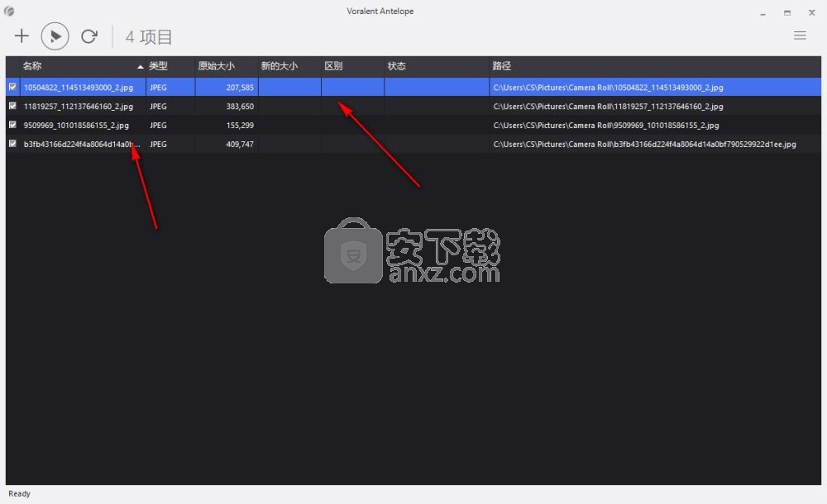Sort by the 名称 column header
The image size is (827, 504).
point(82,66)
